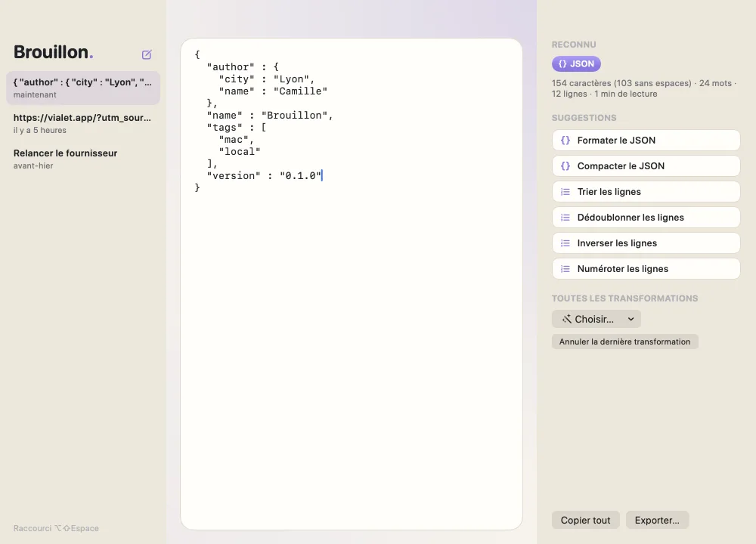Click the "name" : "Brouillon" line
This screenshot has height=544, width=756.
(270, 116)
